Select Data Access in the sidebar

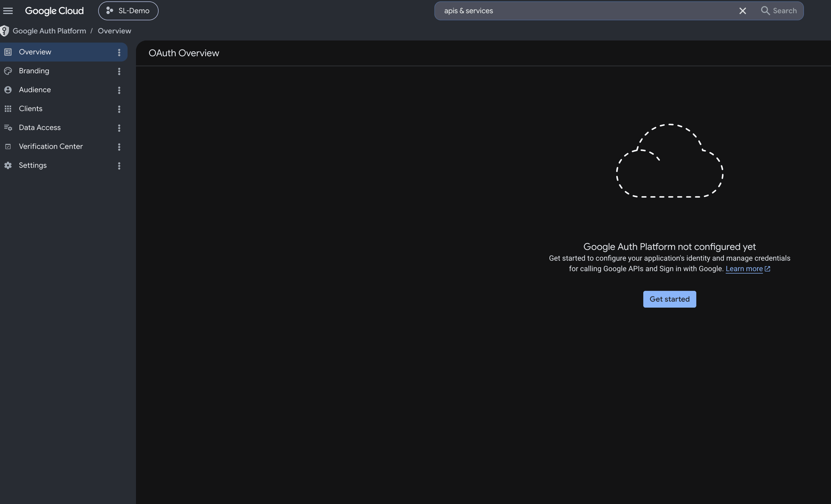[x=64, y=128]
